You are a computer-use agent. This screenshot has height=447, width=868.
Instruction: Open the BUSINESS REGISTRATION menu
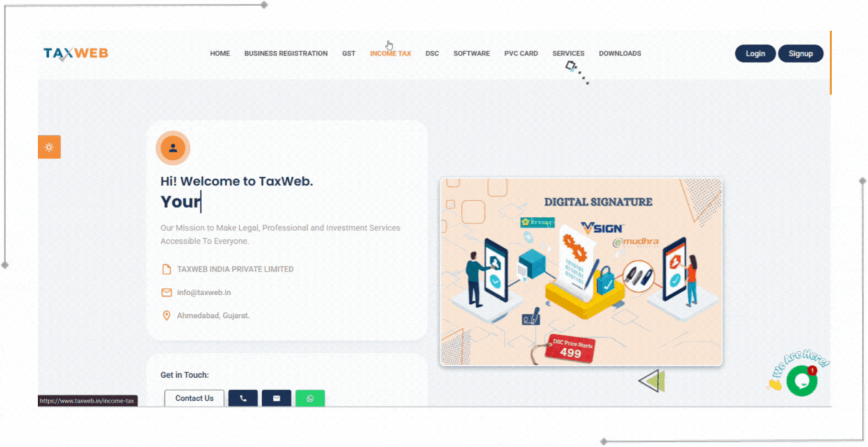click(x=286, y=53)
